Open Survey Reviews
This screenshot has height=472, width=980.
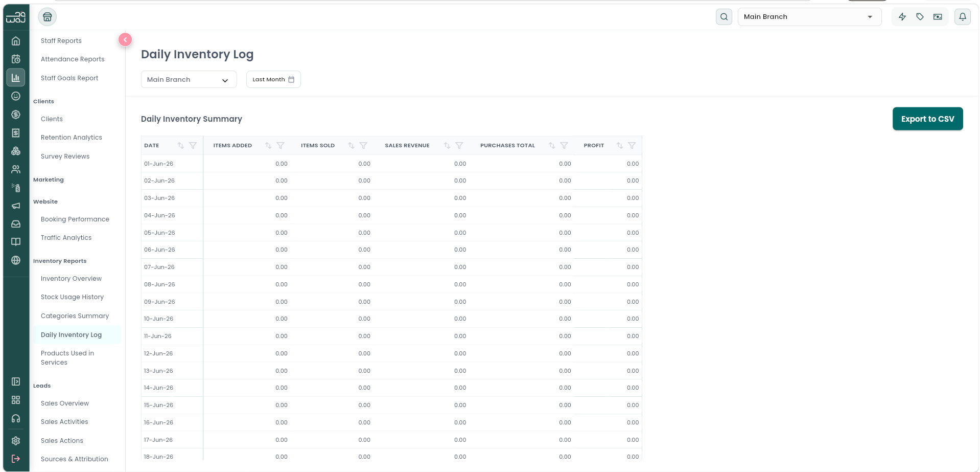click(65, 156)
